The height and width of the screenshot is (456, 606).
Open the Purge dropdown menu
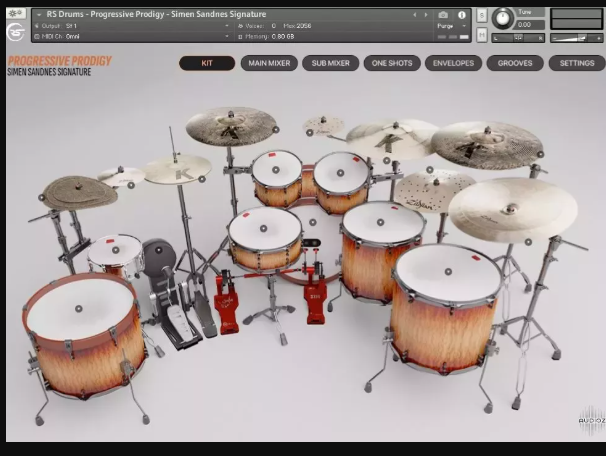pos(452,26)
